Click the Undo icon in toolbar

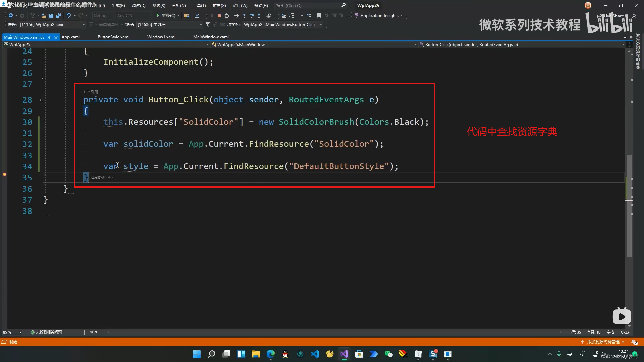pyautogui.click(x=68, y=16)
